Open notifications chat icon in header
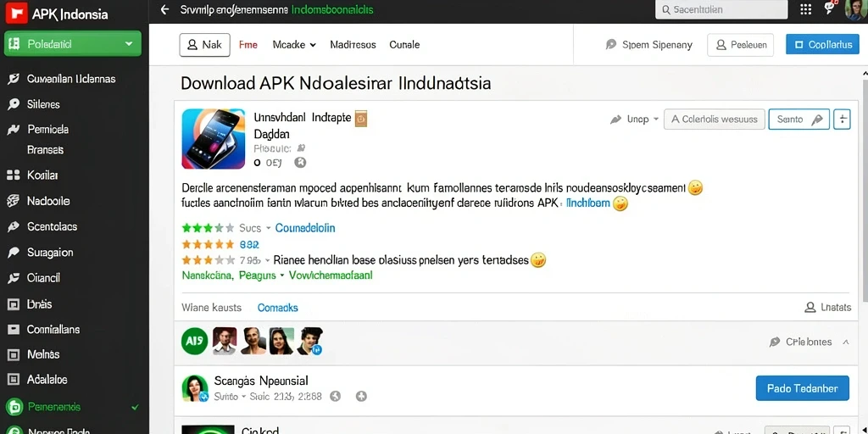Viewport: 868px width, 434px height. 829,8
